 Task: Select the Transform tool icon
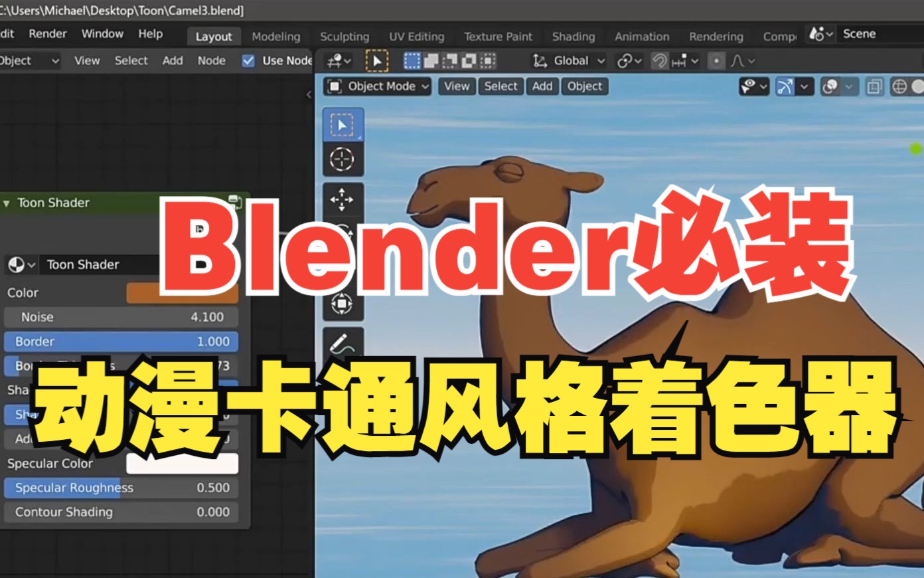[343, 304]
